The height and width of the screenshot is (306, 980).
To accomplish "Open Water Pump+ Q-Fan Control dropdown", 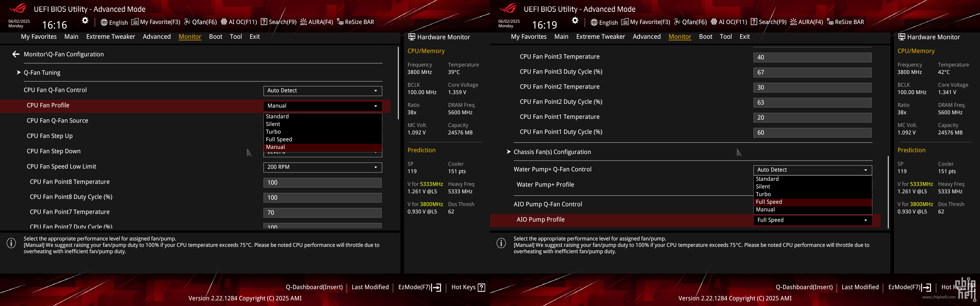I will click(813, 170).
